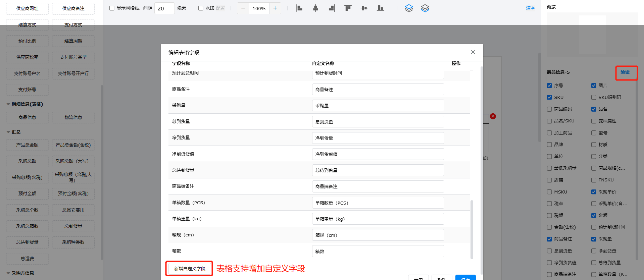Collapse the 汇总 section
This screenshot has height=280, width=644.
8,132
